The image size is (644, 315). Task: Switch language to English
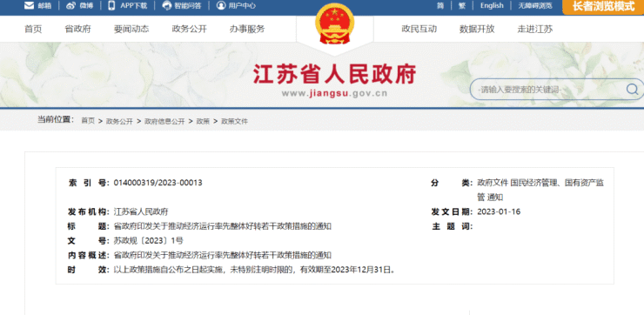[x=492, y=6]
